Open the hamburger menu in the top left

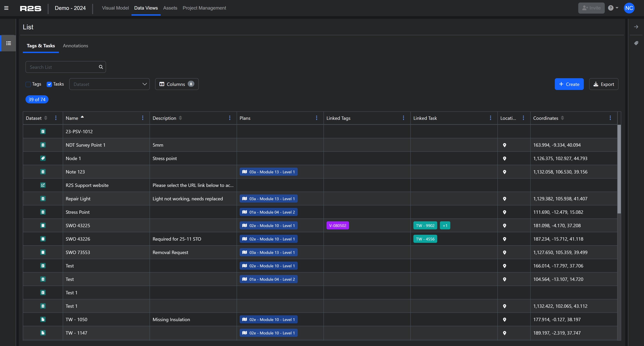tap(6, 8)
